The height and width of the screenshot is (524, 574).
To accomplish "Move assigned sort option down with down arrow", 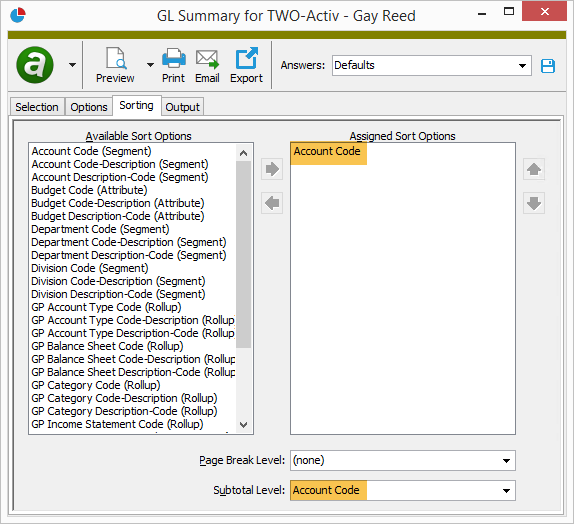I will tap(534, 203).
